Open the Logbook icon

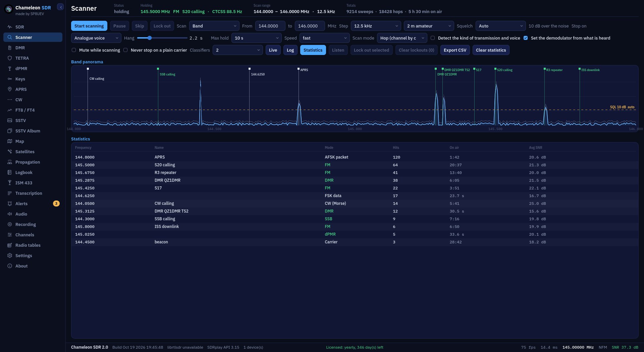point(10,172)
